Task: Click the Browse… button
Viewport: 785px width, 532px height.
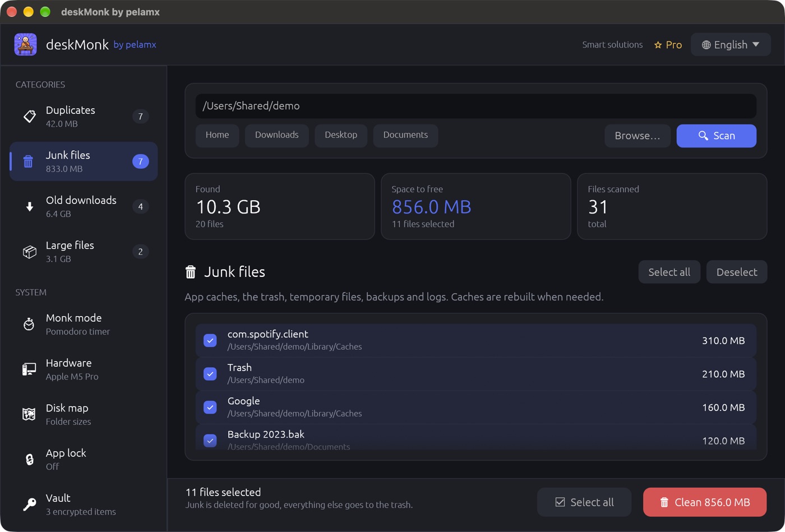Action: click(638, 136)
